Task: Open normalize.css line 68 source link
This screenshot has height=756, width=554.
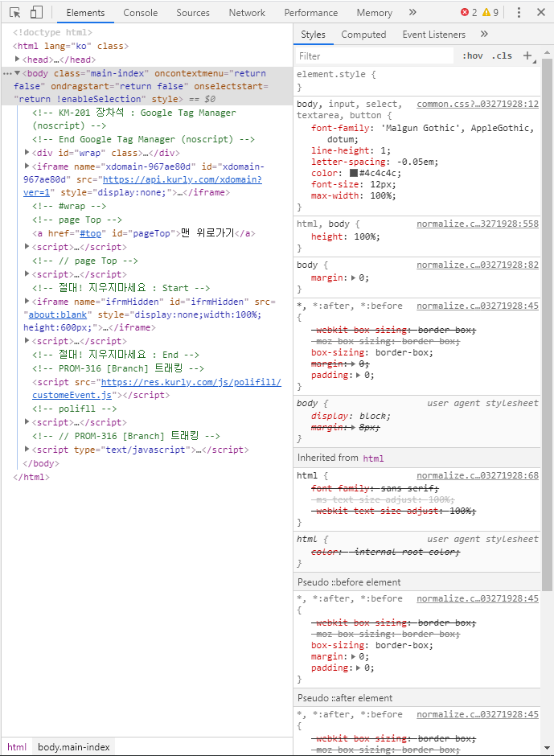Action: click(478, 475)
